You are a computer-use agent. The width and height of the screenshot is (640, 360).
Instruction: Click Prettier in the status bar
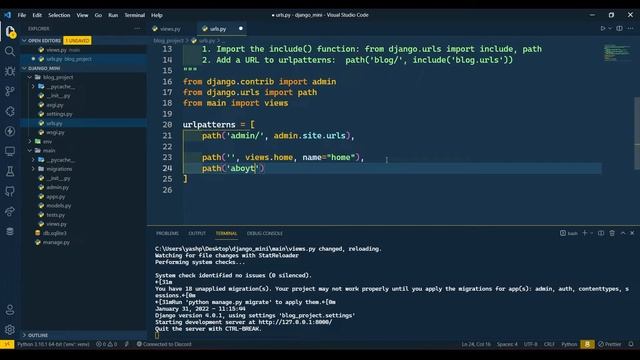[x=610, y=344]
